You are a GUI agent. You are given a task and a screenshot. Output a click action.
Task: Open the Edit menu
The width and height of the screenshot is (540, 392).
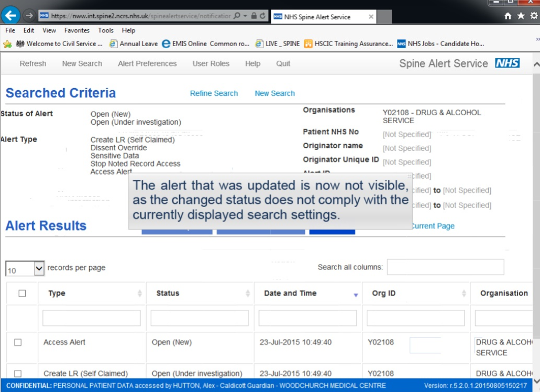[29, 30]
